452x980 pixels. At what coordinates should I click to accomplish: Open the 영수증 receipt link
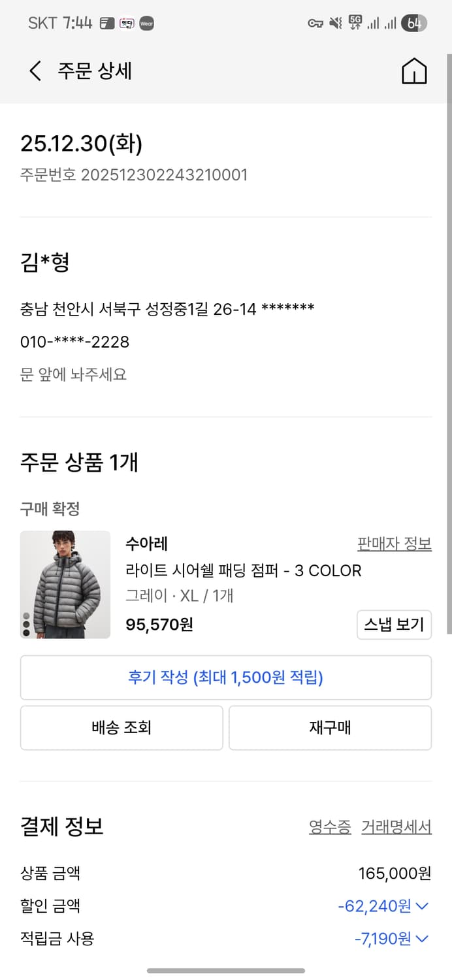point(329,827)
